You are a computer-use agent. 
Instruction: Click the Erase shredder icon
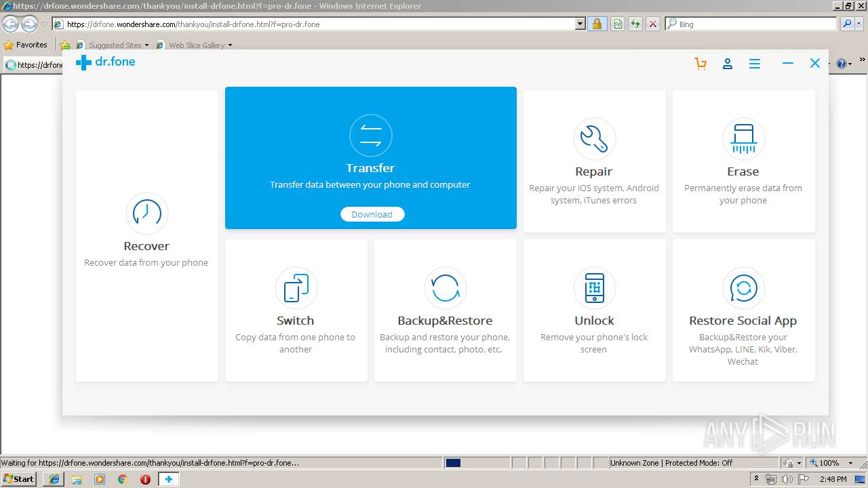[744, 139]
